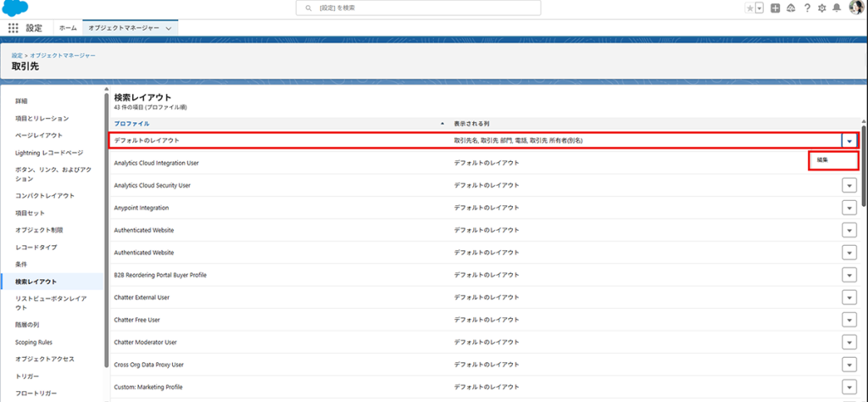Switch to the オブジェクトマネージャー tab
Viewport: 868px width, 402px height.
124,28
